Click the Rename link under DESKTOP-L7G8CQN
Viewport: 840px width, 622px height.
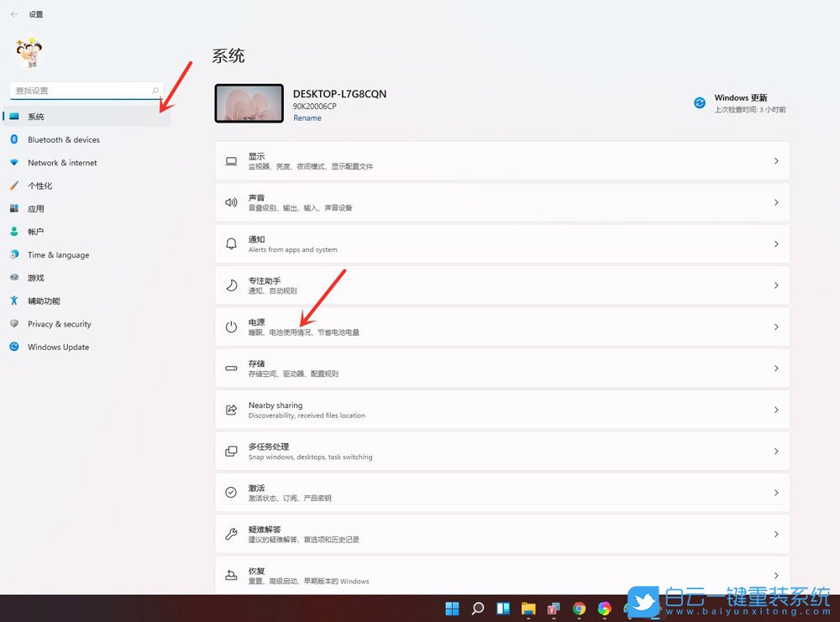307,118
